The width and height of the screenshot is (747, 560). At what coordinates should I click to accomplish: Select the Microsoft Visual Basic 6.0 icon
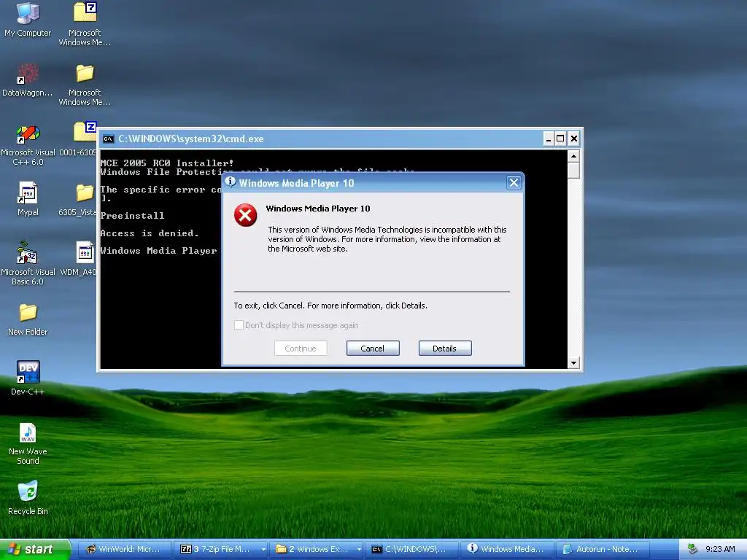point(28,263)
